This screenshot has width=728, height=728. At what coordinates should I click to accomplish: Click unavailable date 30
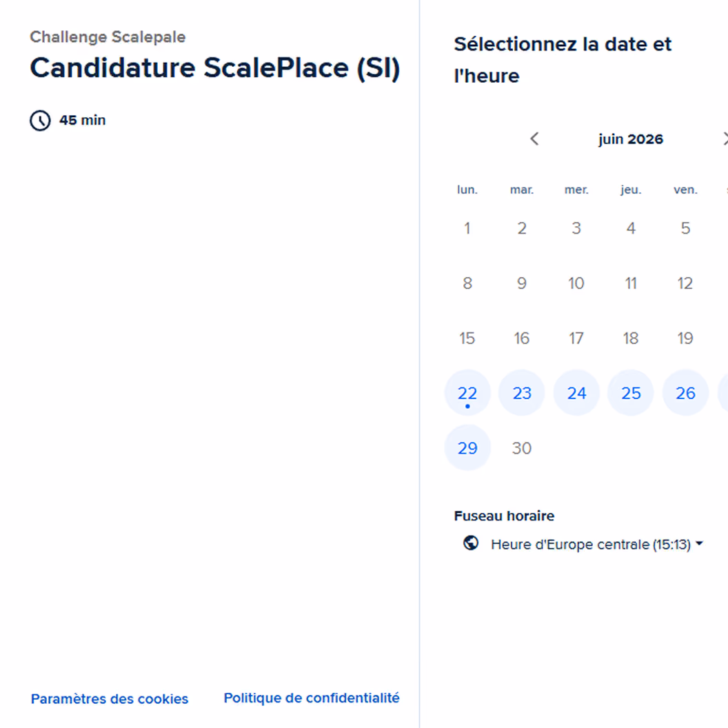click(x=522, y=448)
